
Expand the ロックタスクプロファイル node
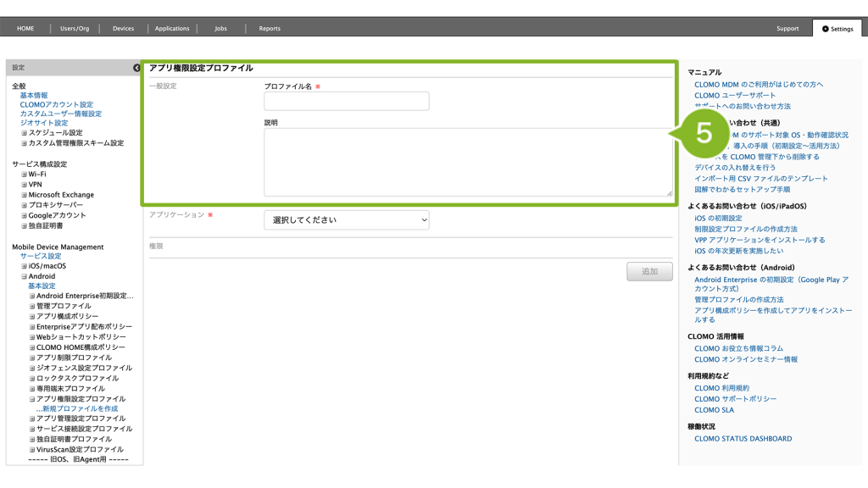coord(32,379)
